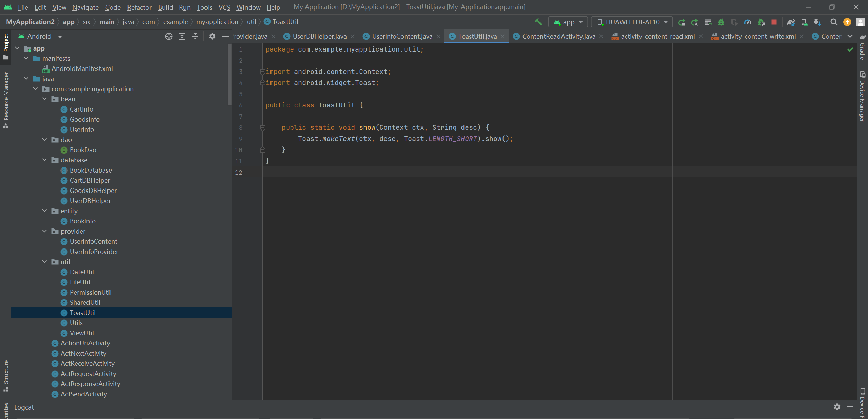The width and height of the screenshot is (868, 419).
Task: Click Select Opened File target icon
Action: (169, 36)
